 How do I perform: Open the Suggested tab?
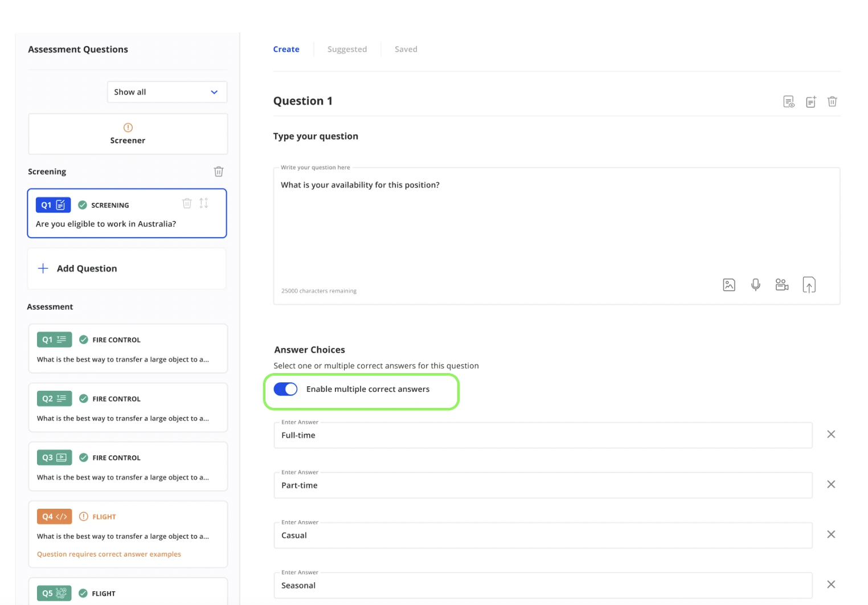tap(347, 50)
